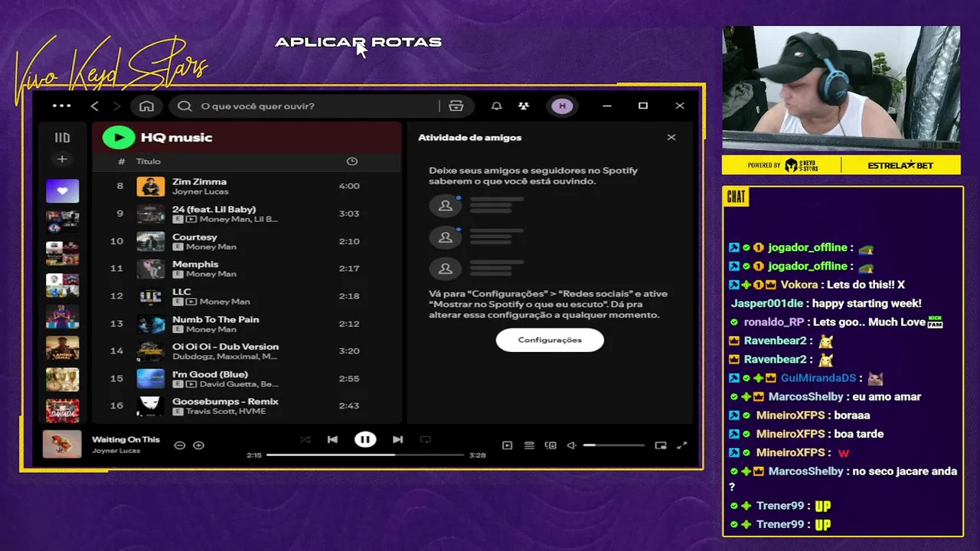This screenshot has height=551, width=980.
Task: Click Goosebumps - Remix album cover
Action: pyautogui.click(x=151, y=406)
